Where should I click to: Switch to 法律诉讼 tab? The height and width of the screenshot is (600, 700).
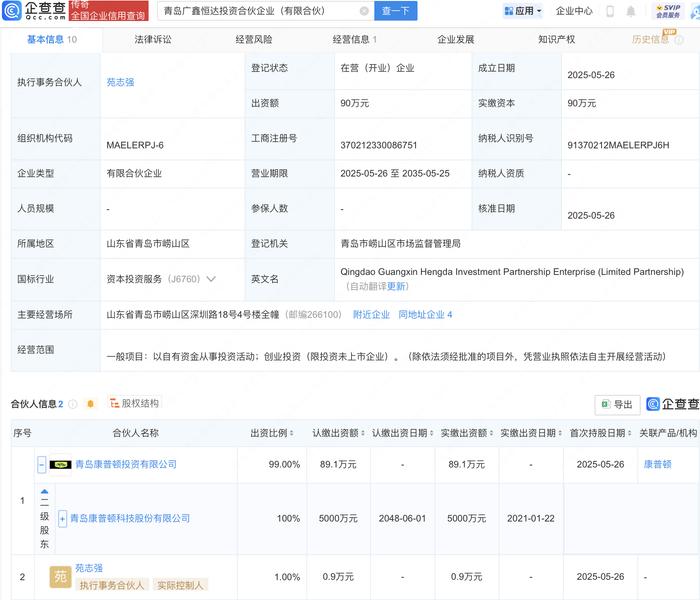click(153, 39)
